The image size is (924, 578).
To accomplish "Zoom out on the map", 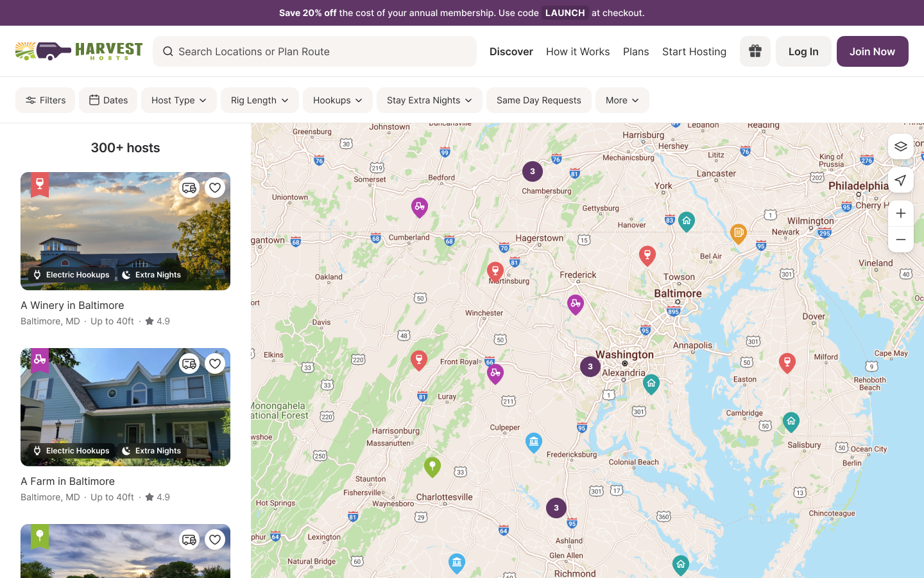I will tap(901, 240).
